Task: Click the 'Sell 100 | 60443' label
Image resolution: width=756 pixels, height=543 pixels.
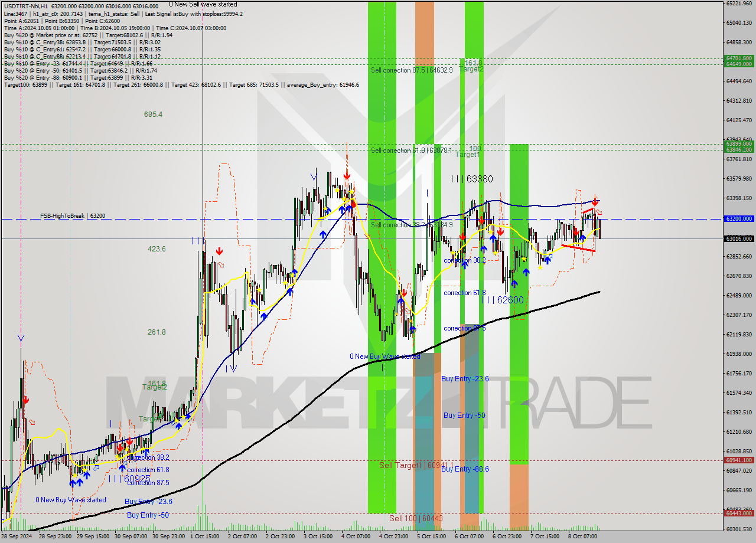Action: click(416, 518)
